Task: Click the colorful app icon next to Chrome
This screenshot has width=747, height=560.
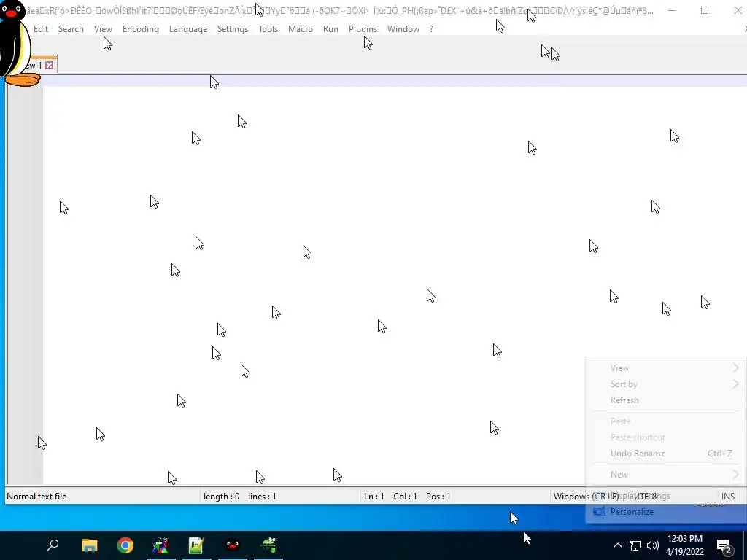Action: (x=160, y=545)
